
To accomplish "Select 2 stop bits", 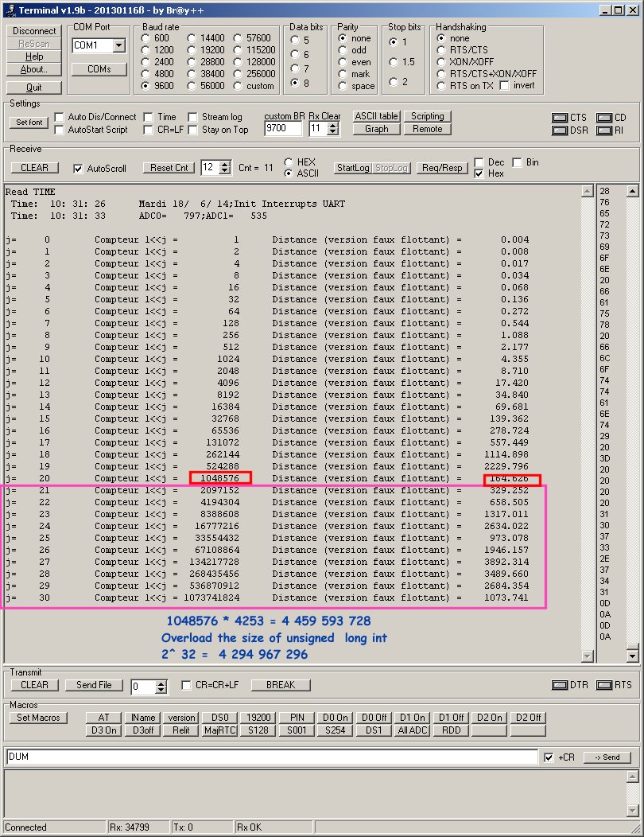I will (394, 82).
